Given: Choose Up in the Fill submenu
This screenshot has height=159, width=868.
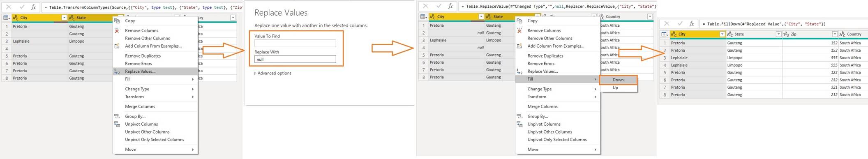Looking at the screenshot, I should tap(618, 88).
